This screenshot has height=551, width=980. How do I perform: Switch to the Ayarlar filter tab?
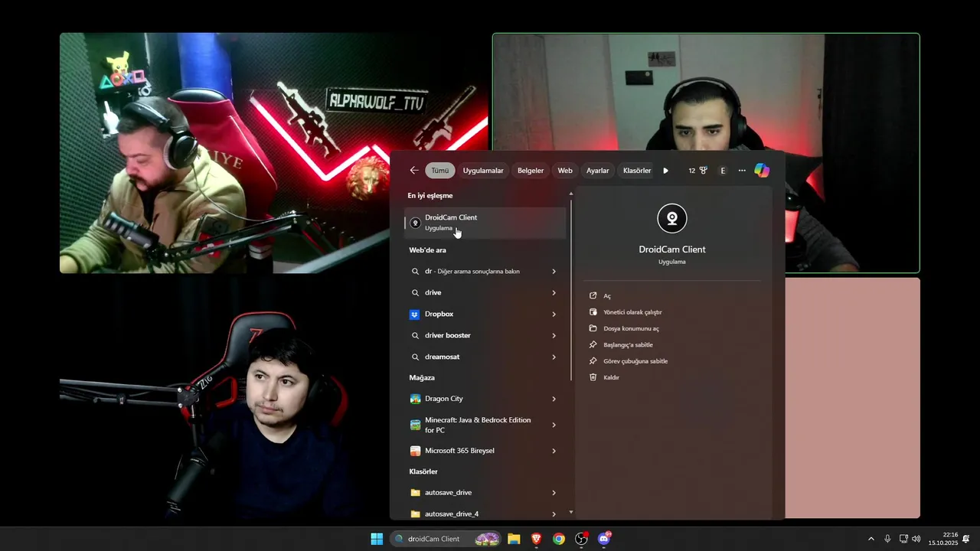(598, 171)
